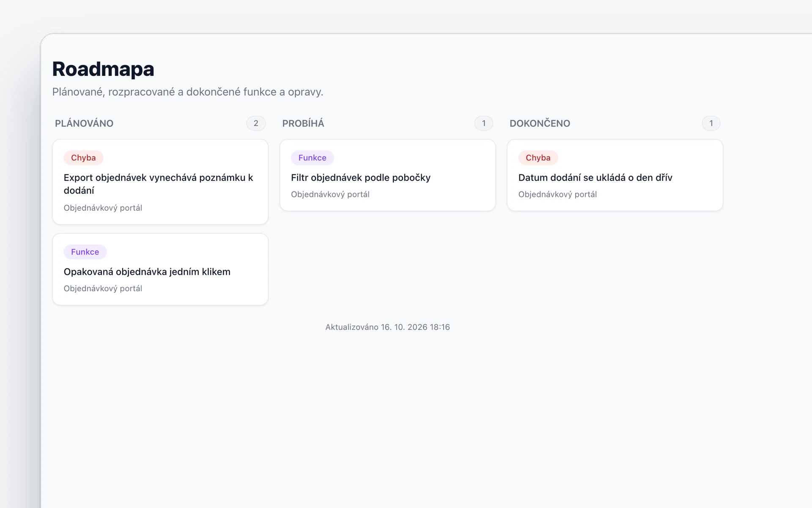812x508 pixels.
Task: Open the card Export objednávek vynechává poznámku
Action: coord(160,182)
